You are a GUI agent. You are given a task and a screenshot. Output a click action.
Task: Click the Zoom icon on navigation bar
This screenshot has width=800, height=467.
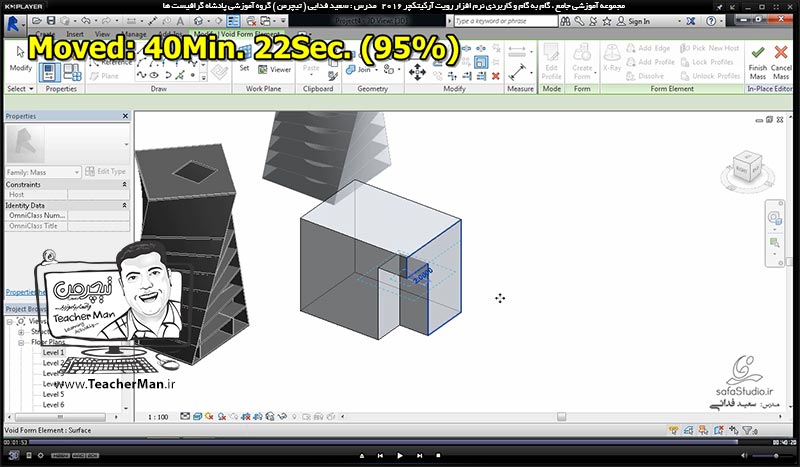pyautogui.click(x=774, y=242)
